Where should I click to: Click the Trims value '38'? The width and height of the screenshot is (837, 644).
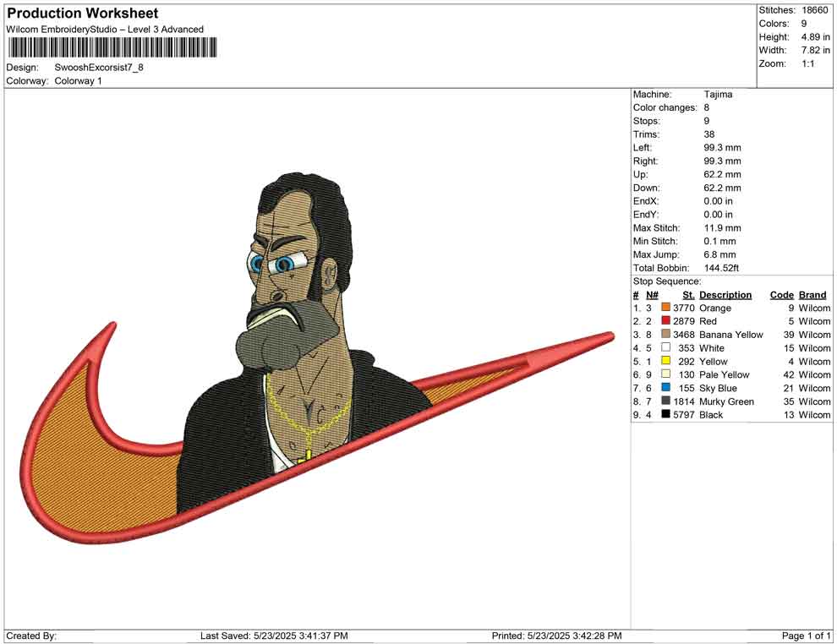pyautogui.click(x=708, y=134)
